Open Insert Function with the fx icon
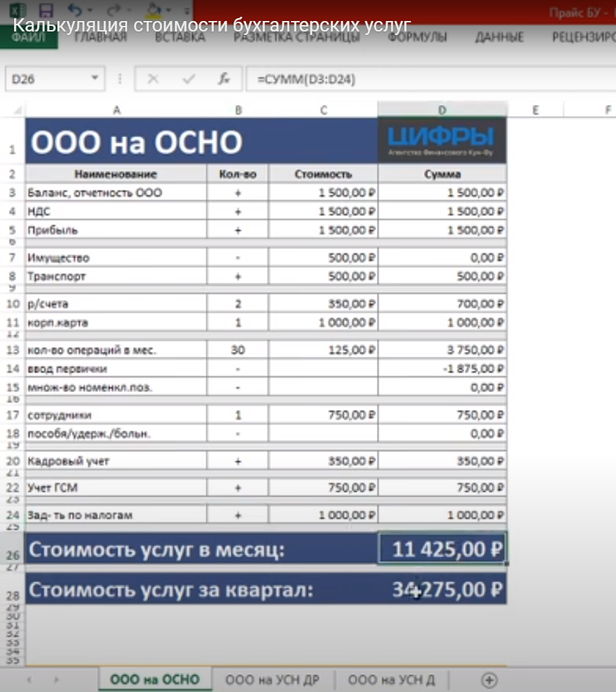The height and width of the screenshot is (692, 616). point(224,79)
